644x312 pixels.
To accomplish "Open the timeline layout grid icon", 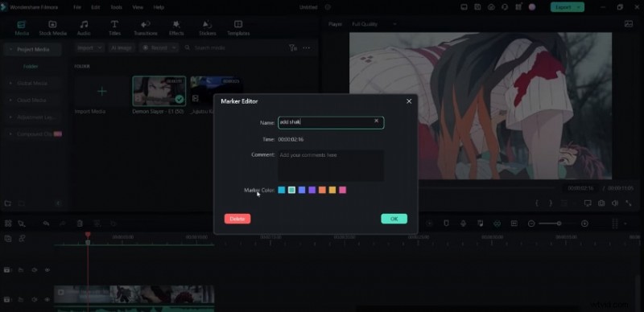I will (x=8, y=224).
